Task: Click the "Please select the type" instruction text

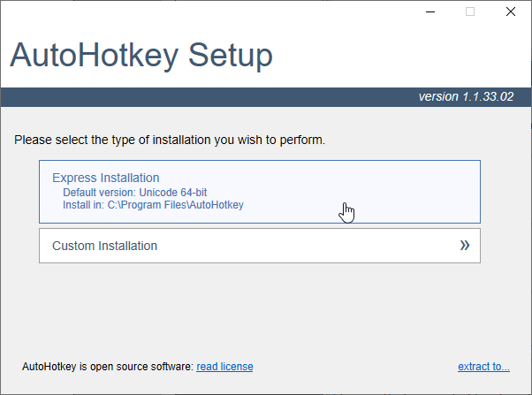Action: [170, 140]
